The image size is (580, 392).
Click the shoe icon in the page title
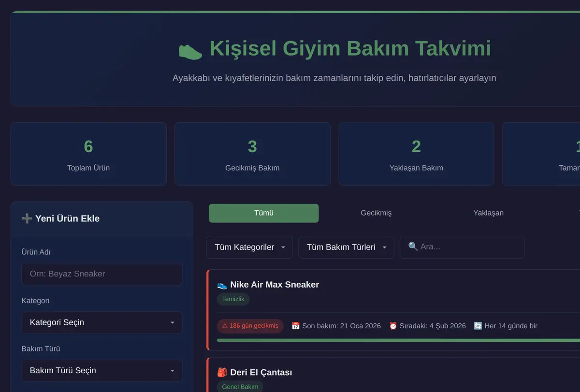point(190,51)
